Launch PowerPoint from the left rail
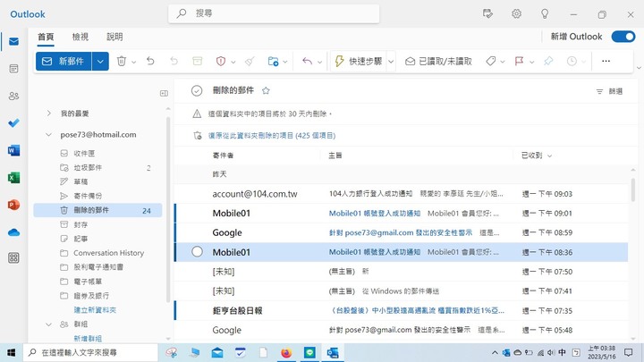Image resolution: width=644 pixels, height=362 pixels. point(13,205)
